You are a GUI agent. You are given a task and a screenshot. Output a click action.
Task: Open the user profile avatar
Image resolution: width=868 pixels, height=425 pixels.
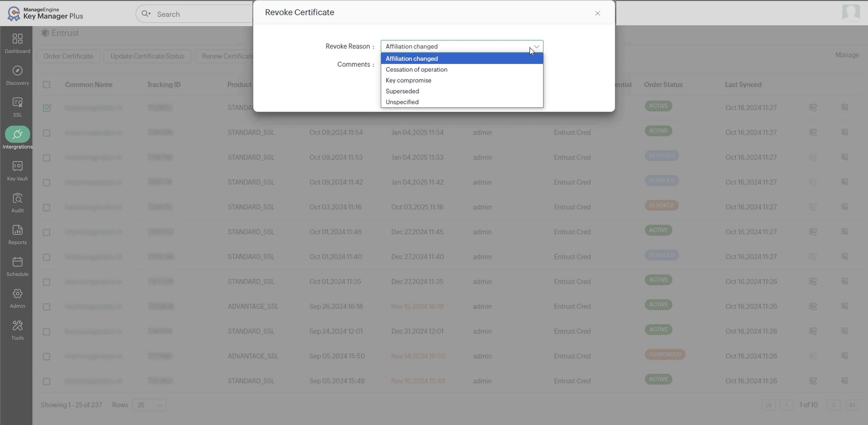851,13
